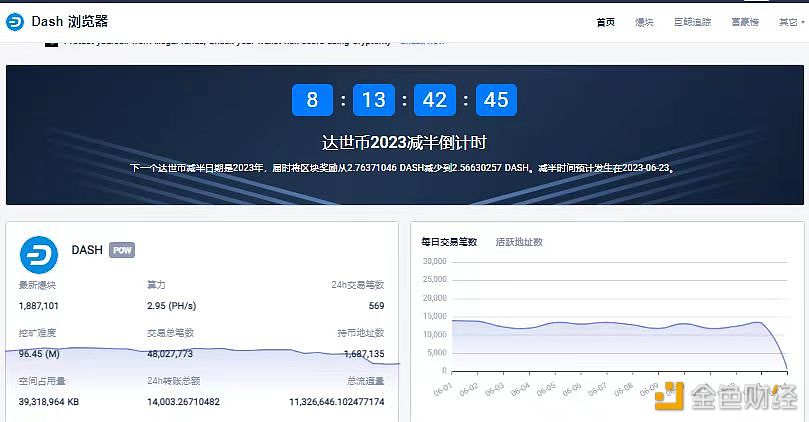Click the 24h transaction count 569
The height and width of the screenshot is (422, 809).
click(377, 306)
